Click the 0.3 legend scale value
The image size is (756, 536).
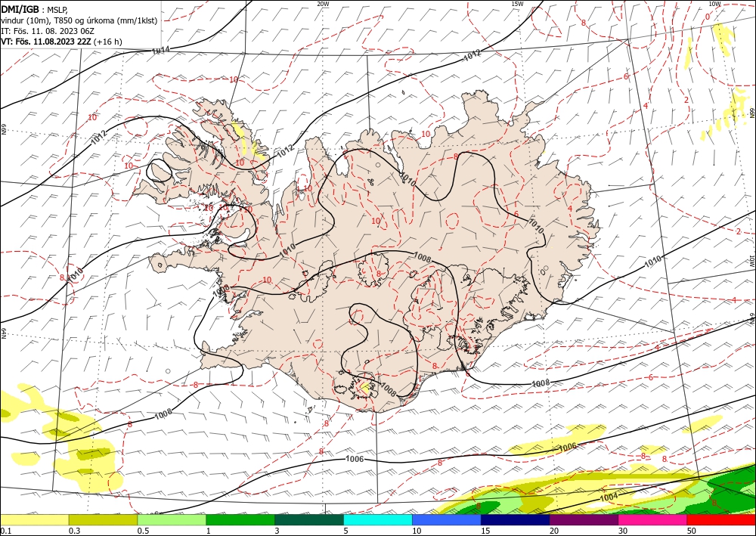coord(74,531)
